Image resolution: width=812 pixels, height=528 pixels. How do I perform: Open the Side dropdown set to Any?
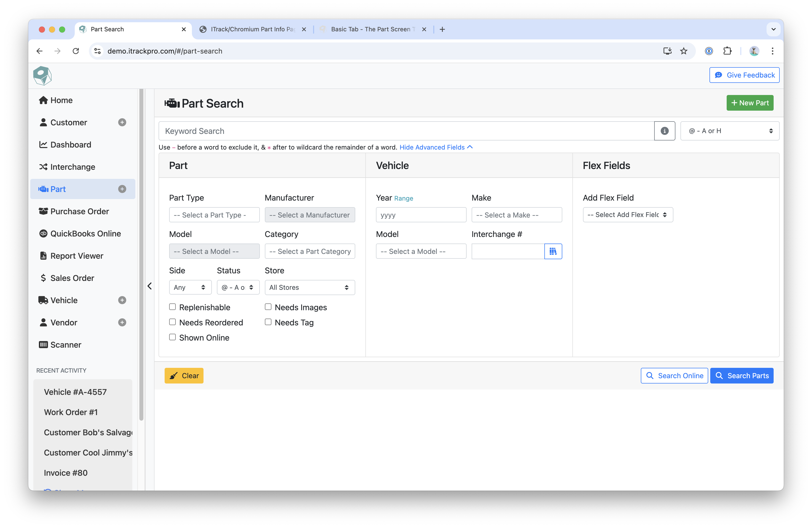[190, 287]
